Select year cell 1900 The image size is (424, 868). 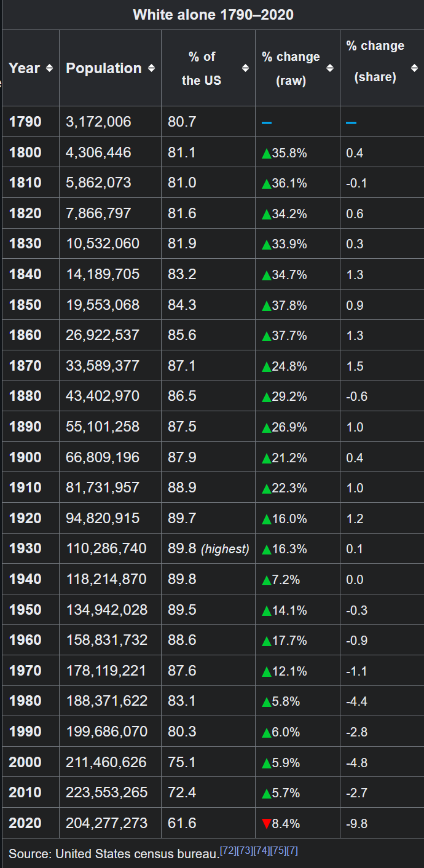(25, 457)
